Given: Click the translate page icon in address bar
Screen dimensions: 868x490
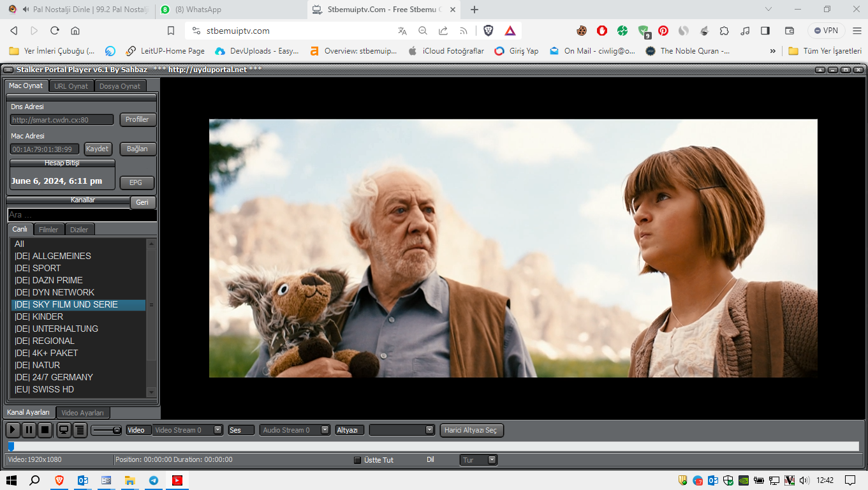Looking at the screenshot, I should click(402, 31).
